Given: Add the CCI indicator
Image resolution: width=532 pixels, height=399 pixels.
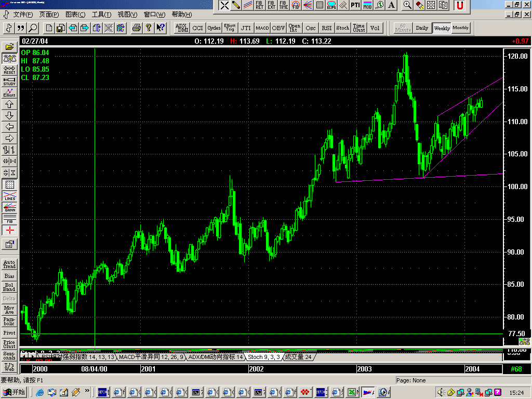Looking at the screenshot, I should click(x=197, y=28).
